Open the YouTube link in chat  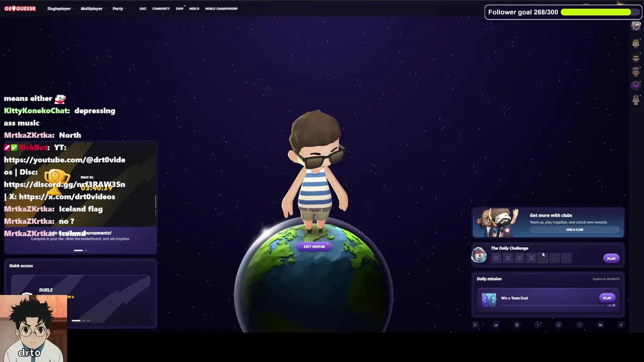click(64, 160)
